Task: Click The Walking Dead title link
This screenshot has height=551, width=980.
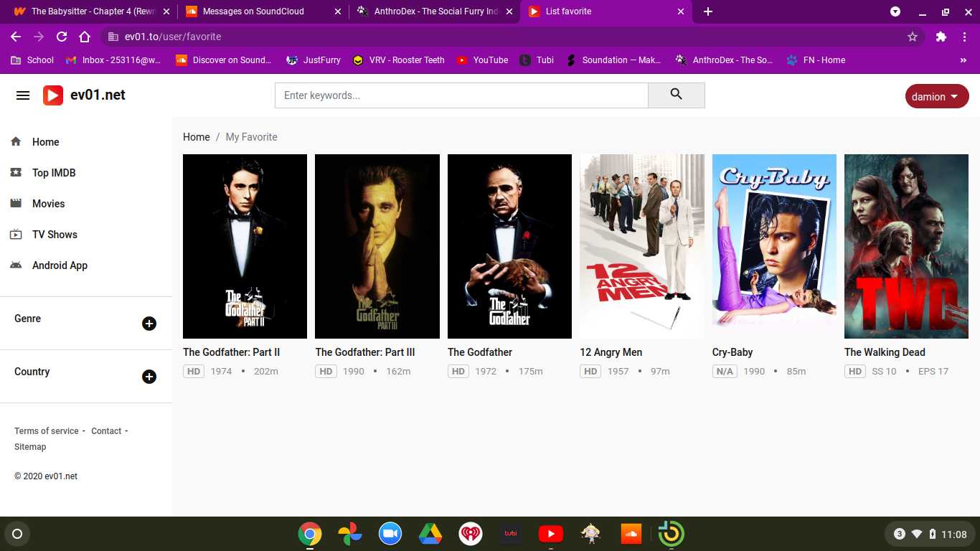Action: coord(885,352)
